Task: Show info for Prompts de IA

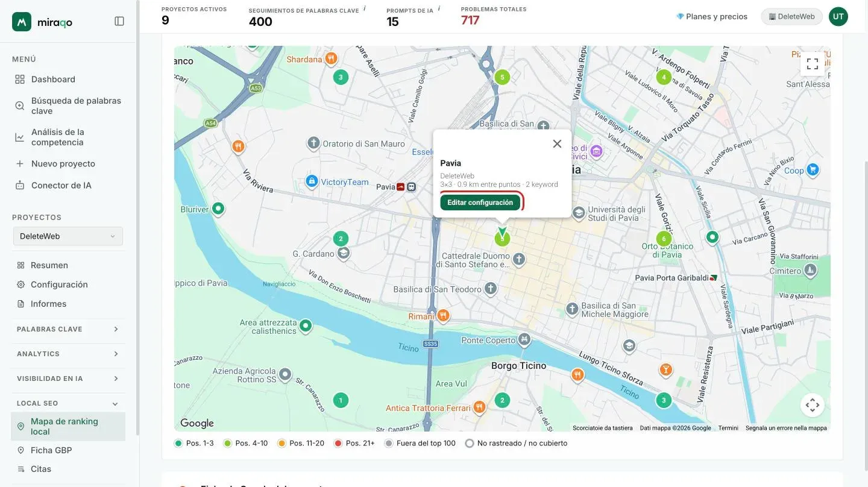Action: coord(439,8)
